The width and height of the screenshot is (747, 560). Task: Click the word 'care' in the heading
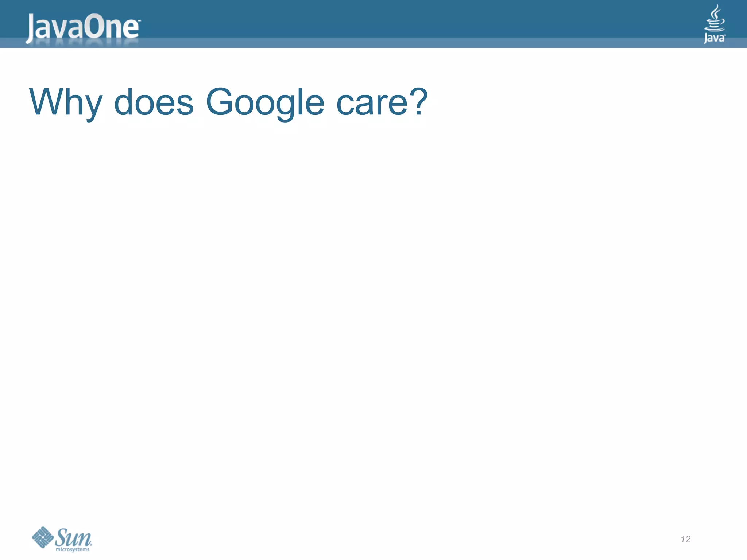[371, 103]
